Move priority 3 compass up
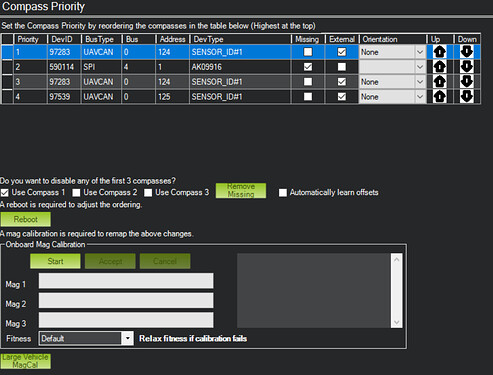The image size is (493, 375). (440, 82)
